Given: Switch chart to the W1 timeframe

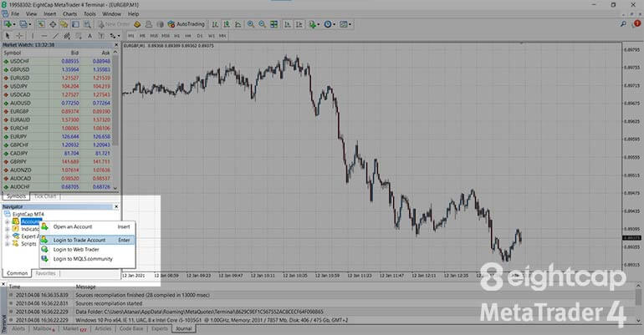Looking at the screenshot, I should [x=211, y=36].
